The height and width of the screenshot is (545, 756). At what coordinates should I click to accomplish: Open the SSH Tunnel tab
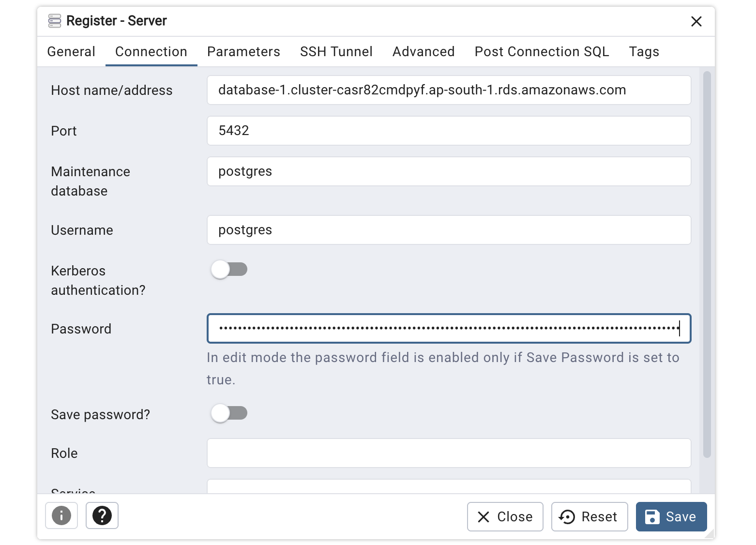point(336,51)
